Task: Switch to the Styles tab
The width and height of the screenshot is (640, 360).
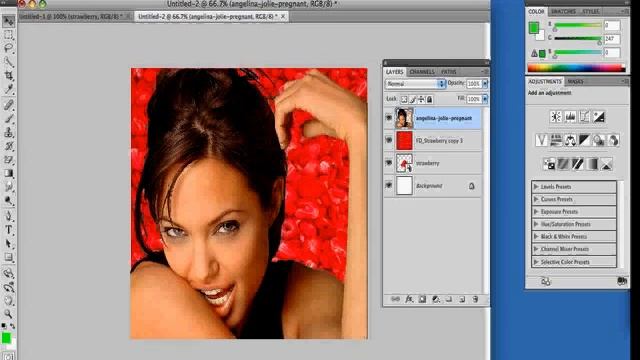Action: [x=591, y=11]
